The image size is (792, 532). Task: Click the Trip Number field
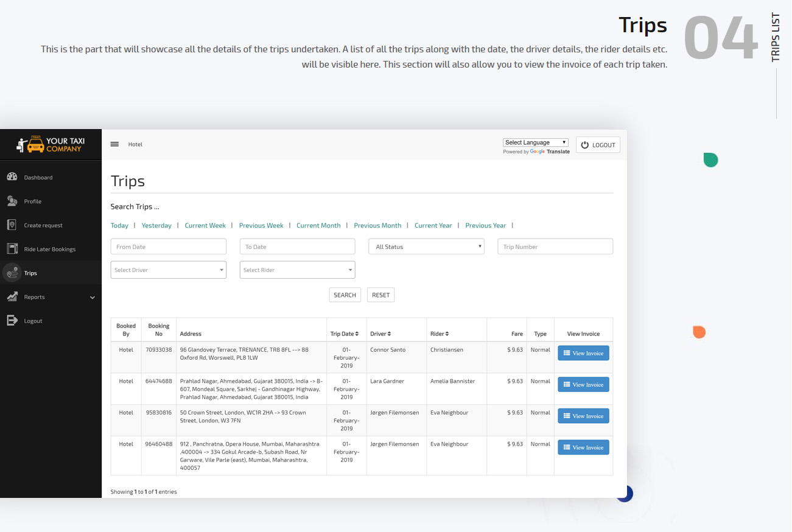555,247
